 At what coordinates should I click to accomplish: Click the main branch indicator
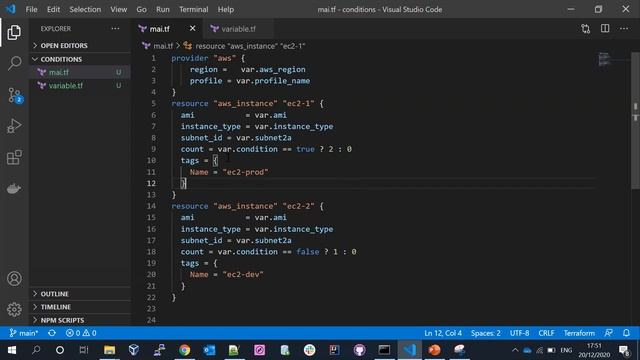point(24,333)
